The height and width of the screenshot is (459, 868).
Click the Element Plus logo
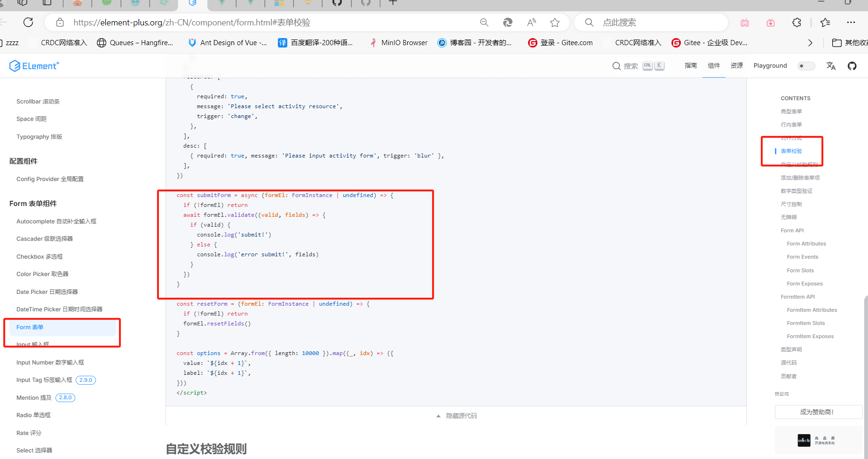[34, 66]
